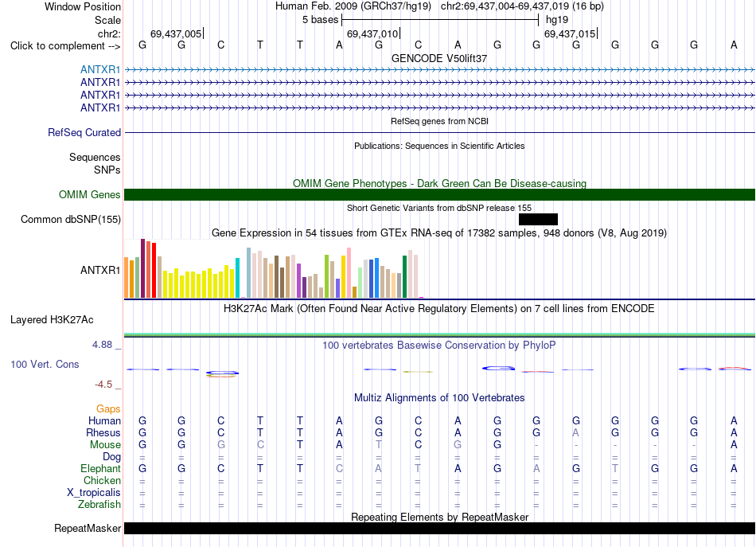
Task: Click the chr2:69,437,004-69,437,019 (16 bp) header
Action: click(x=522, y=6)
